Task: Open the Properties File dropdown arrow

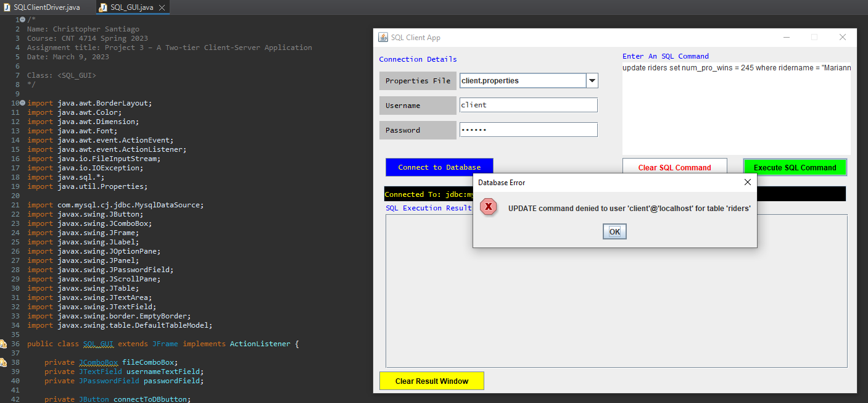Action: (592, 80)
